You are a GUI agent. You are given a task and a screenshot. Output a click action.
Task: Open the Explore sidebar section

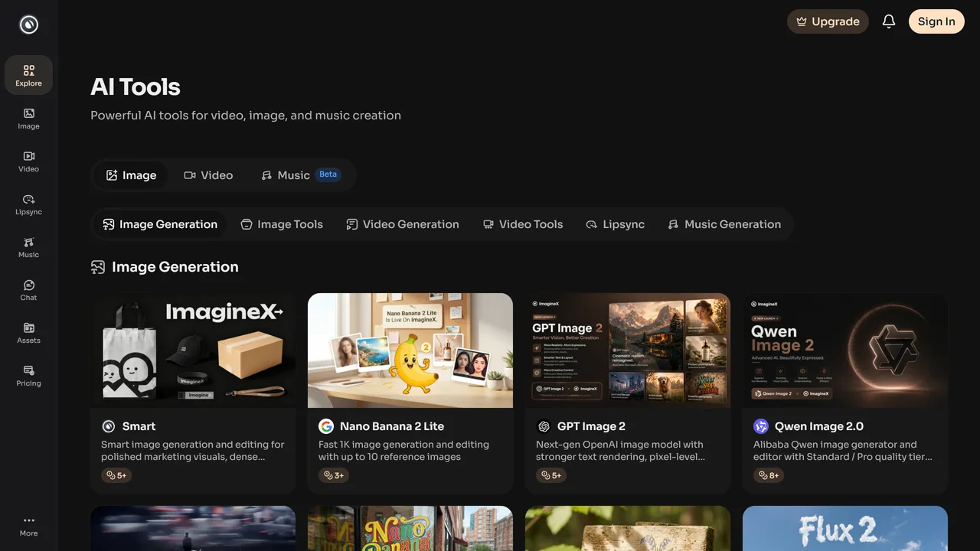point(28,75)
